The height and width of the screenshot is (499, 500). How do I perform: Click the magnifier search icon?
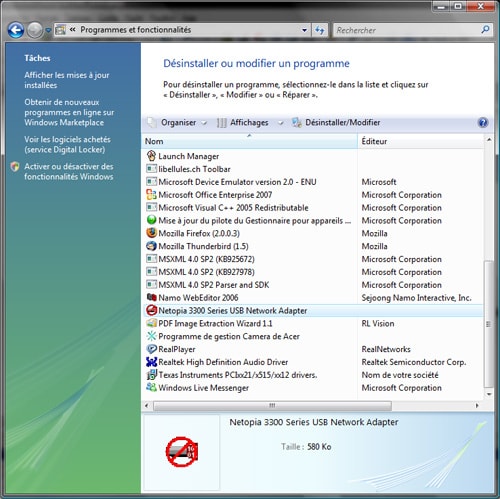[x=485, y=30]
